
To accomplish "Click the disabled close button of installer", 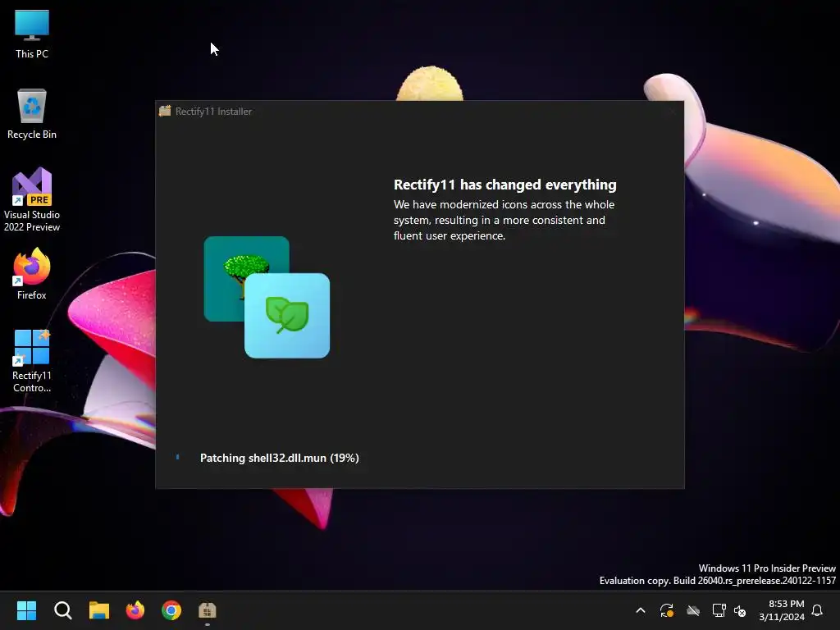I will [x=673, y=112].
